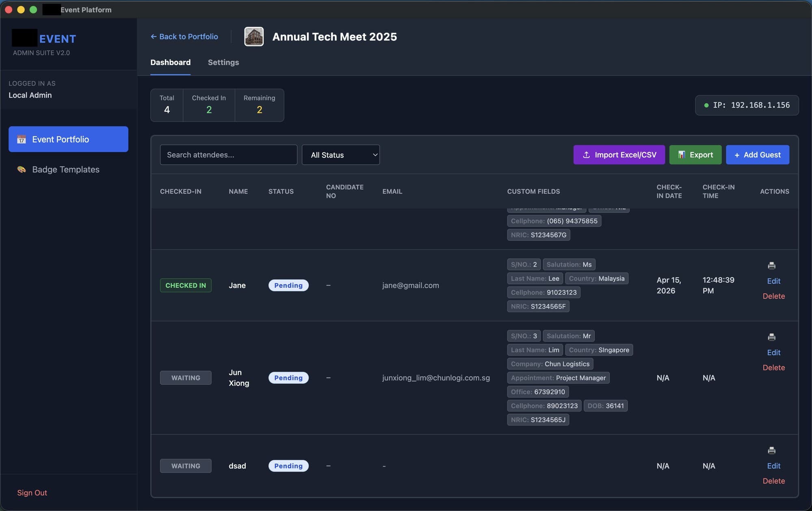Click the CUSTOM FIELDS column header
Viewport: 812px width, 511px height.
pyautogui.click(x=533, y=191)
